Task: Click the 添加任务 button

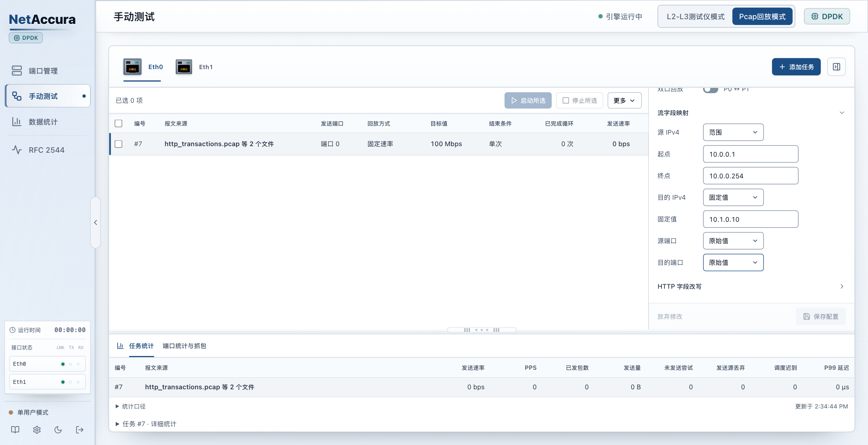Action: 796,67
